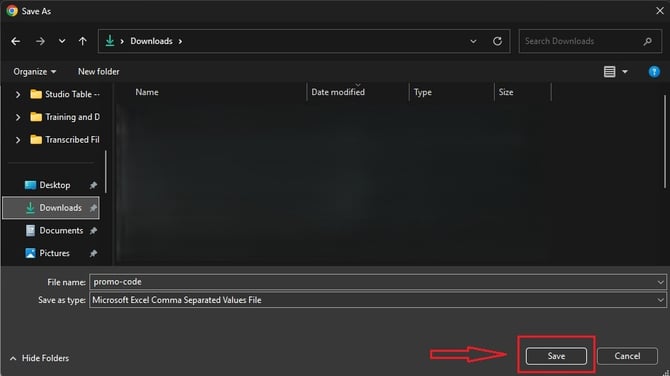Go up one folder level
Viewport: 670px width, 376px height.
coord(82,41)
